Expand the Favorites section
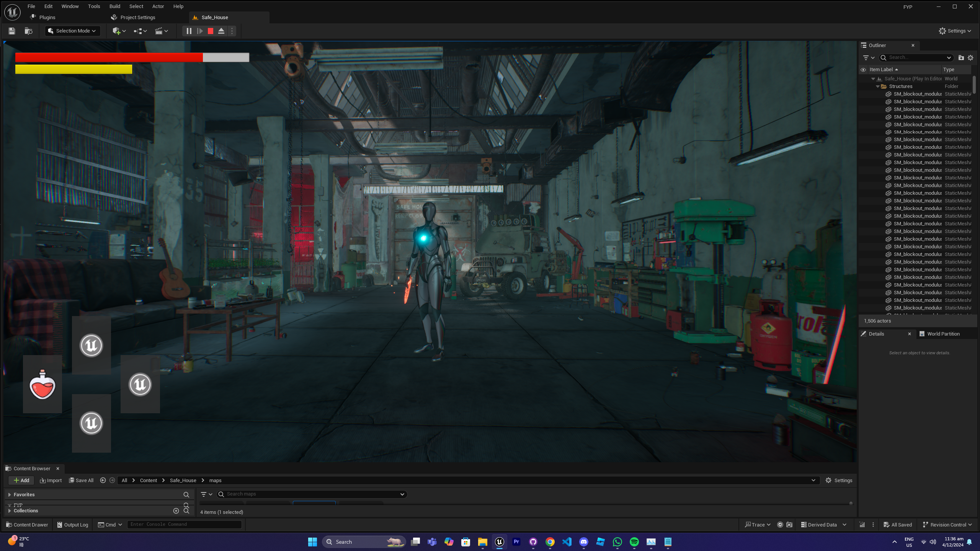The width and height of the screenshot is (980, 551). pos(10,495)
